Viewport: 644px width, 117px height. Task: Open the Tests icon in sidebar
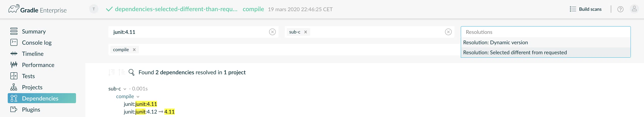tap(14, 76)
